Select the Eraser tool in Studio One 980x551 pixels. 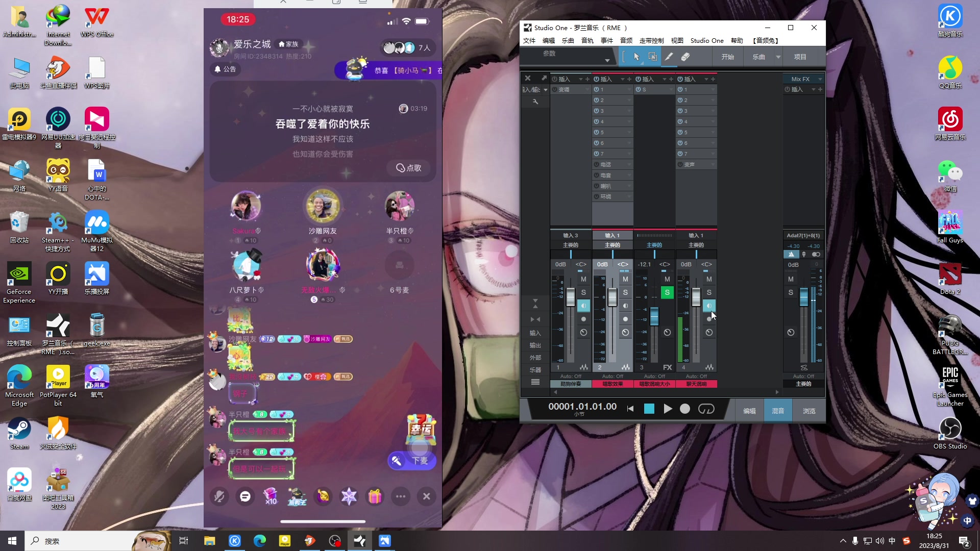[685, 57]
